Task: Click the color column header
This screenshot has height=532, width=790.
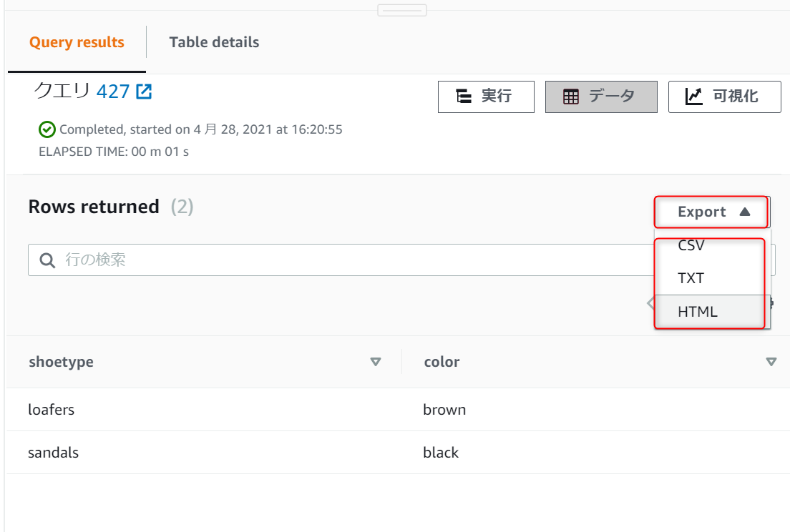Action: 442,361
